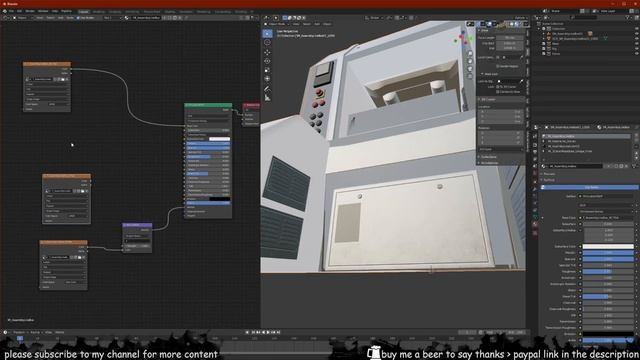Screen dimensions: 640x360
Task: Expand the Preview panel in material properties
Action: pyautogui.click(x=549, y=174)
